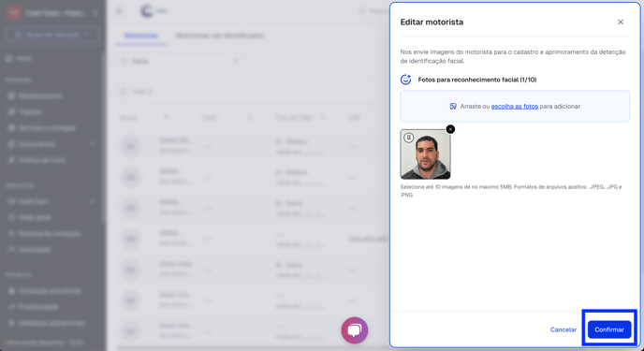Open Condução econômica in sidebar
This screenshot has height=351, width=644.
(50, 291)
